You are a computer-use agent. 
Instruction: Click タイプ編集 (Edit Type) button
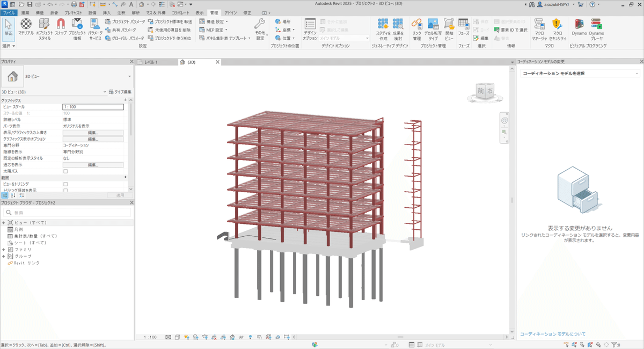pyautogui.click(x=120, y=92)
